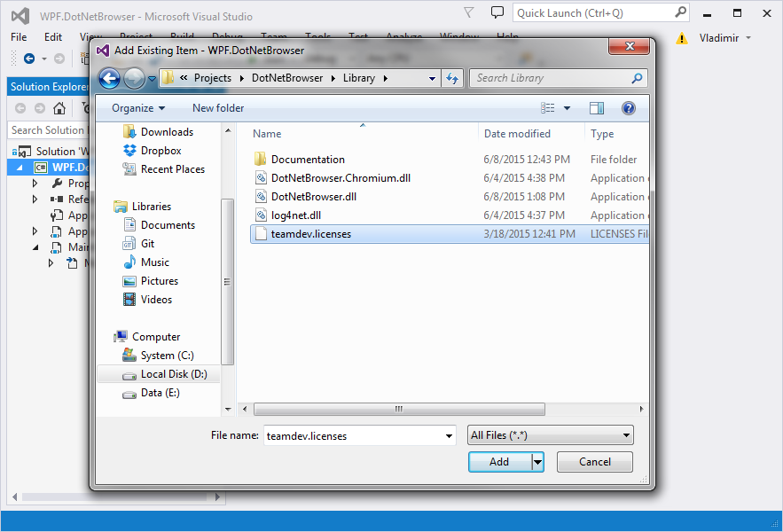Screen dimensions: 783x532
Task: Select Downloads in navigation pane
Action: 158,132
